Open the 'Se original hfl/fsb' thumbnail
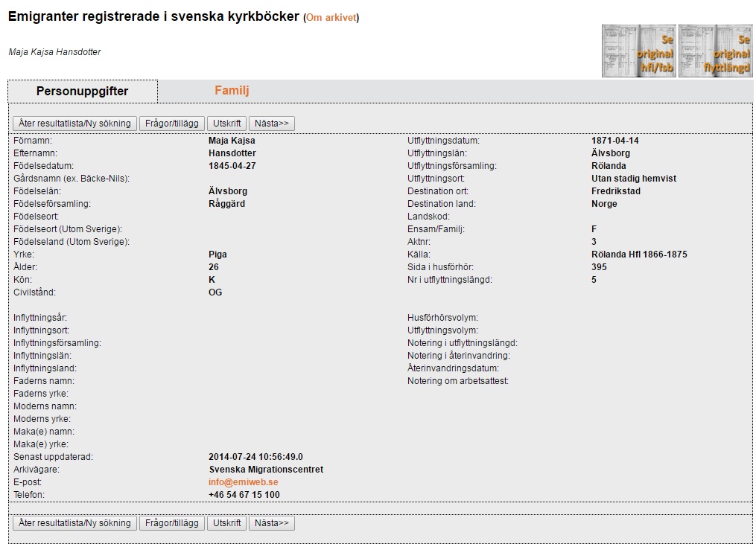 [x=638, y=51]
